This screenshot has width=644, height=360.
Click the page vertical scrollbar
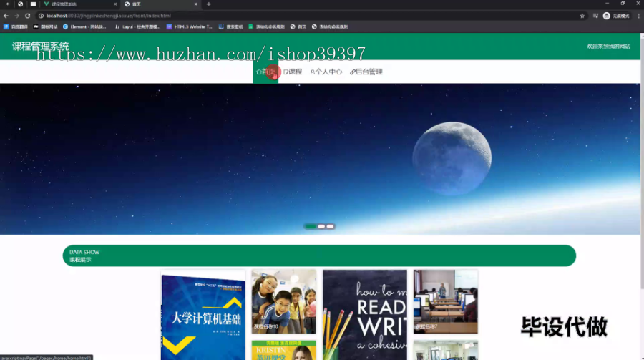pos(642,196)
